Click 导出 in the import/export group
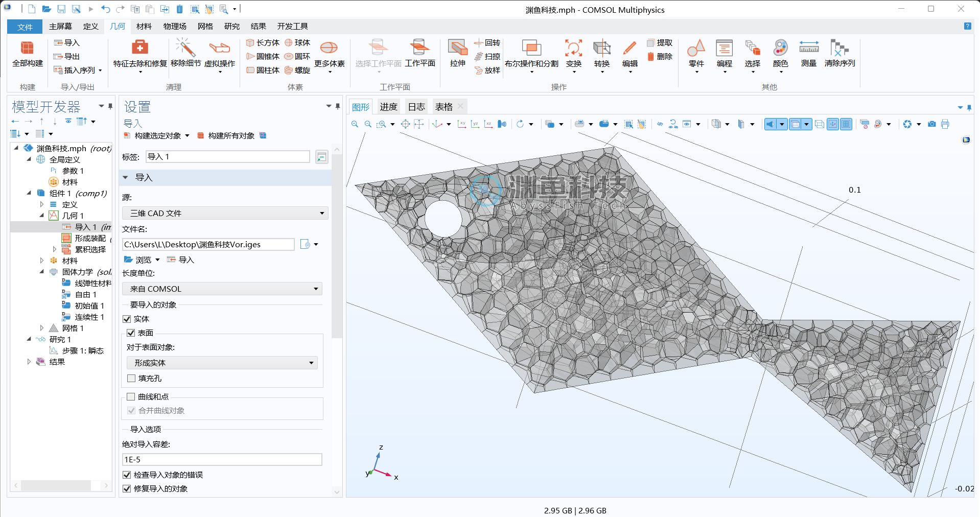This screenshot has width=980, height=517. click(67, 57)
